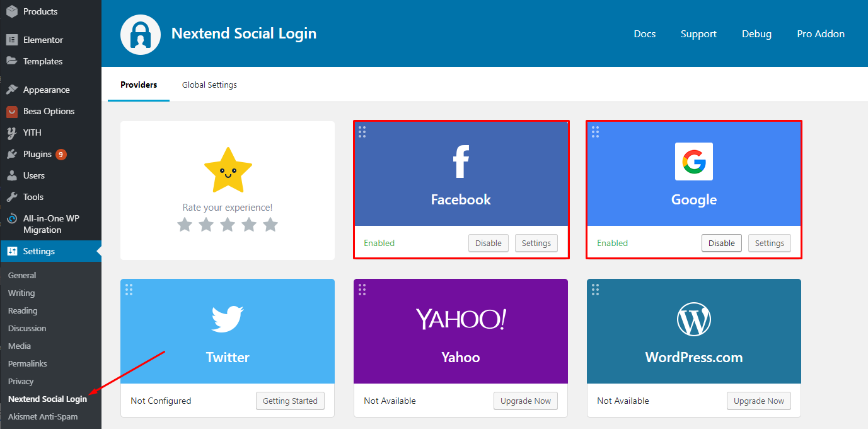Click the Yahoo logo
868x429 pixels.
point(461,319)
